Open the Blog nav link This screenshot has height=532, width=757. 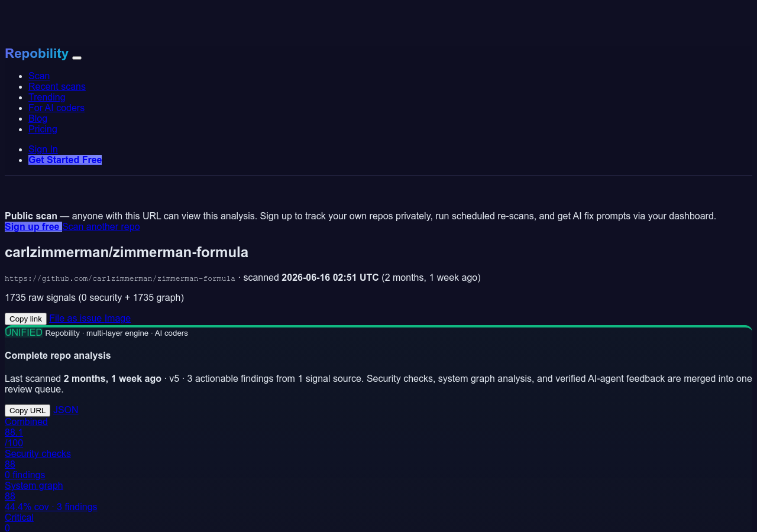[38, 118]
